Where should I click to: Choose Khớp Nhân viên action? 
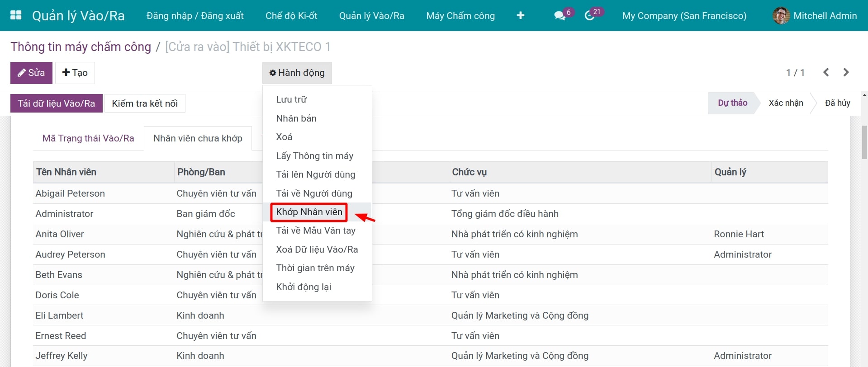(x=317, y=212)
